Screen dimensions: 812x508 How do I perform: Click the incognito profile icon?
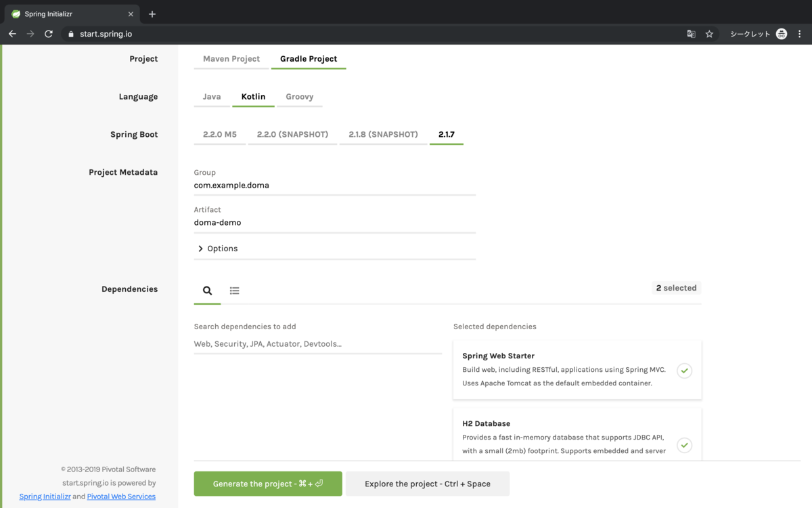pyautogui.click(x=782, y=34)
